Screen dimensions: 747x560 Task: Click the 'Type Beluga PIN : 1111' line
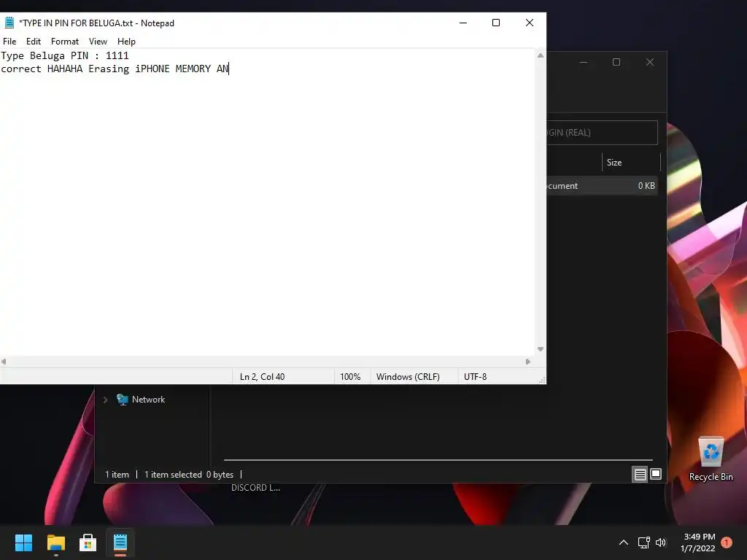coord(65,55)
